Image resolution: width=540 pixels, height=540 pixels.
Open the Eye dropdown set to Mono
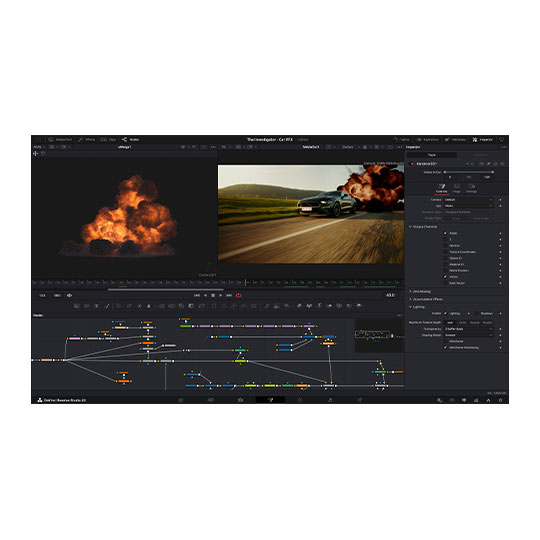click(468, 206)
